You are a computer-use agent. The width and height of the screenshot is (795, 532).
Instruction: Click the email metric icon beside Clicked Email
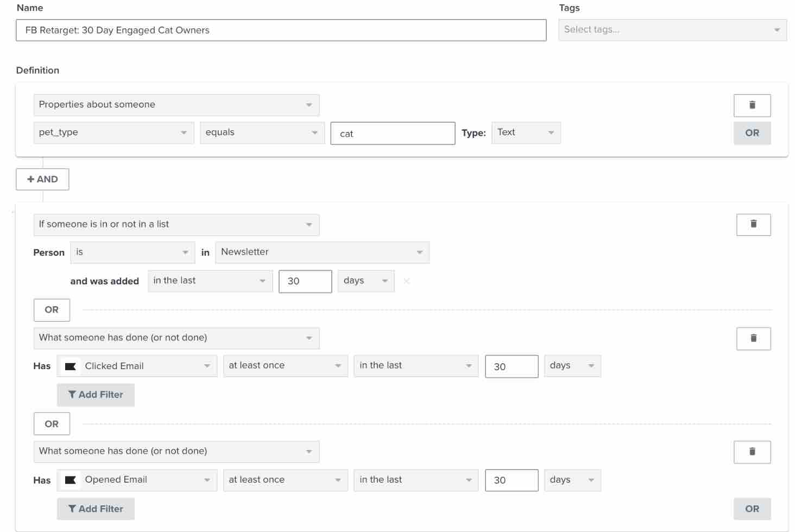pyautogui.click(x=70, y=366)
